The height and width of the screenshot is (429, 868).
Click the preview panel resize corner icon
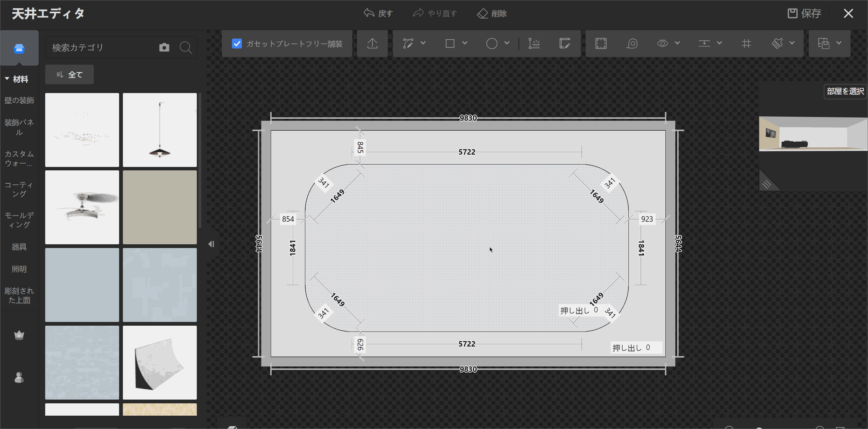[x=767, y=184]
